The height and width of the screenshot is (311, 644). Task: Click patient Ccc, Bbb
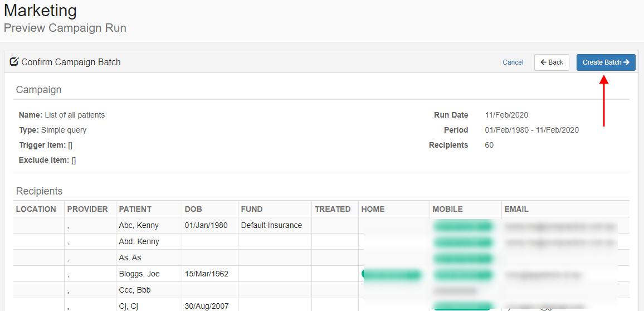pos(135,290)
